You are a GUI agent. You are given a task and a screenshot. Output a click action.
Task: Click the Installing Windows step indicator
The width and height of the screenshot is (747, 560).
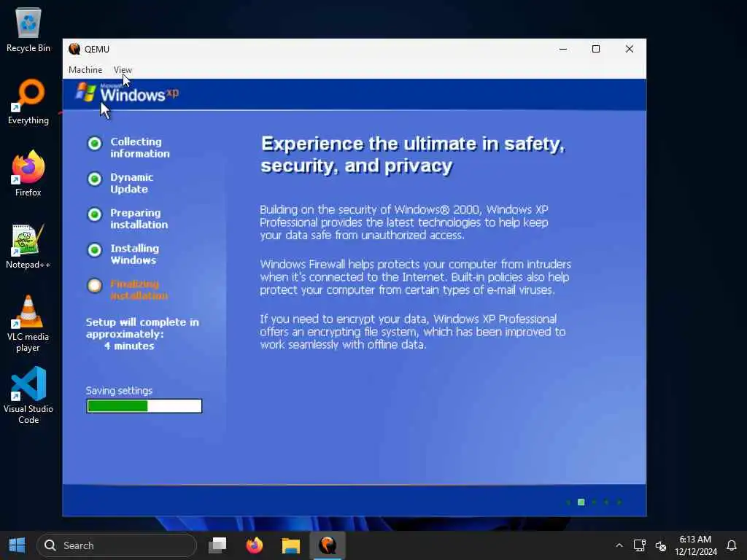95,250
